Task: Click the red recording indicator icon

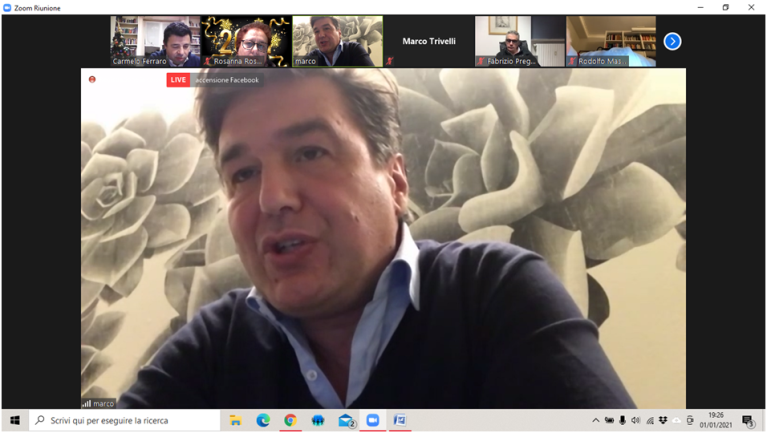Action: tap(92, 79)
